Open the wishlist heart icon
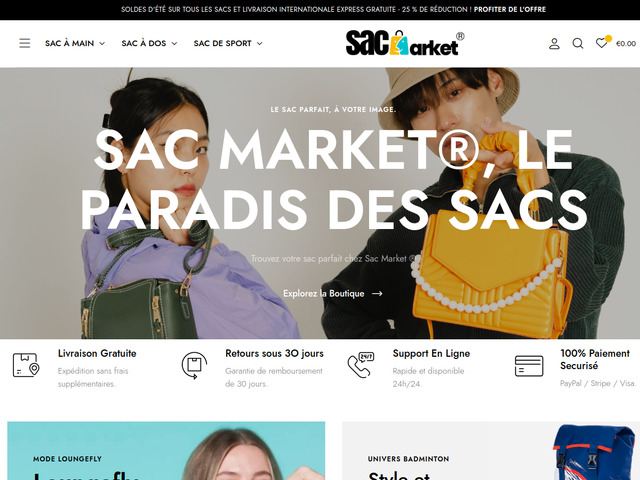This screenshot has width=640, height=480. tap(602, 43)
